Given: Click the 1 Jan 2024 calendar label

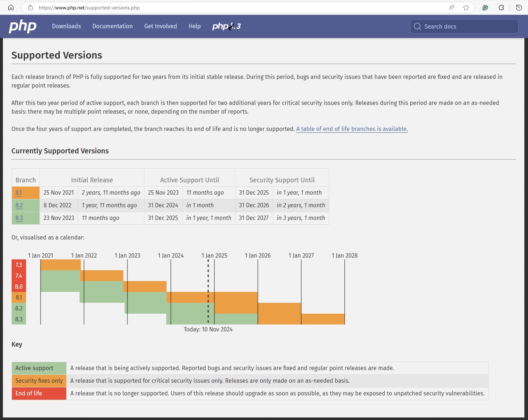Looking at the screenshot, I should point(171,255).
